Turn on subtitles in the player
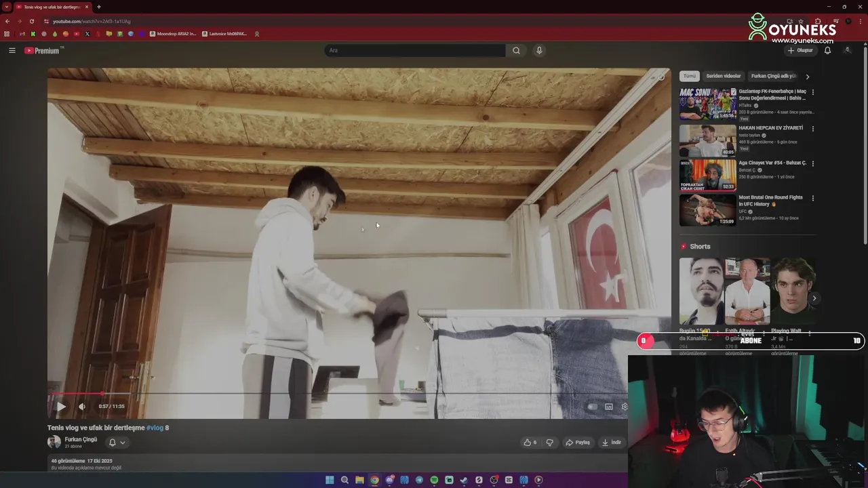The height and width of the screenshot is (488, 868). pos(609,407)
